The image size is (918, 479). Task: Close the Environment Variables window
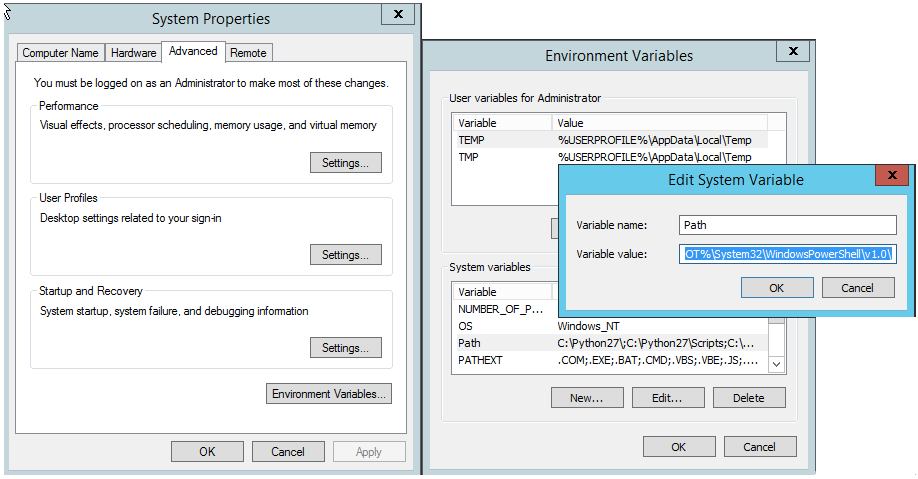[793, 51]
